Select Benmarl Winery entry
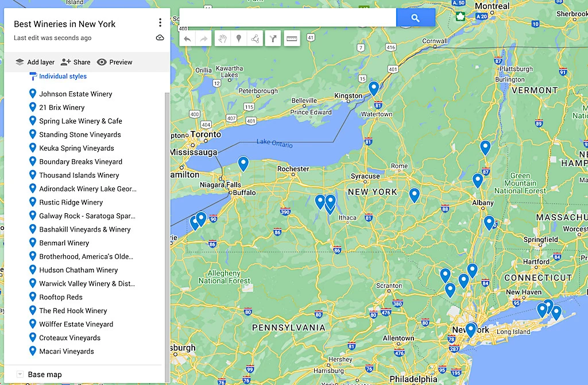 click(64, 243)
